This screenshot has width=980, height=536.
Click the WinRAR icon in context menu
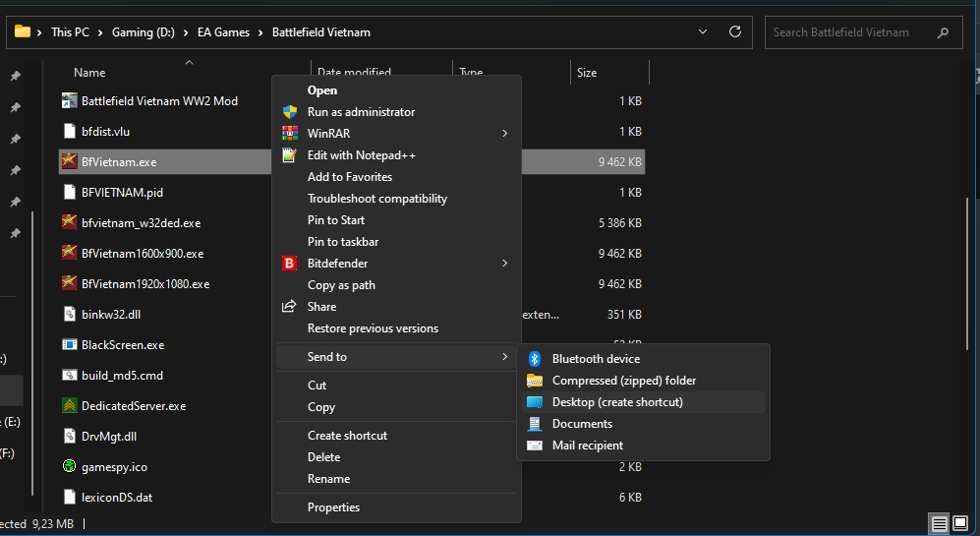pyautogui.click(x=289, y=134)
